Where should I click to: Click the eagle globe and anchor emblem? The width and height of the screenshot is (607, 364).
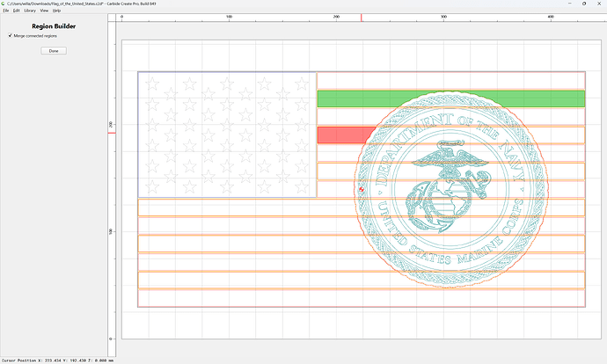click(448, 186)
